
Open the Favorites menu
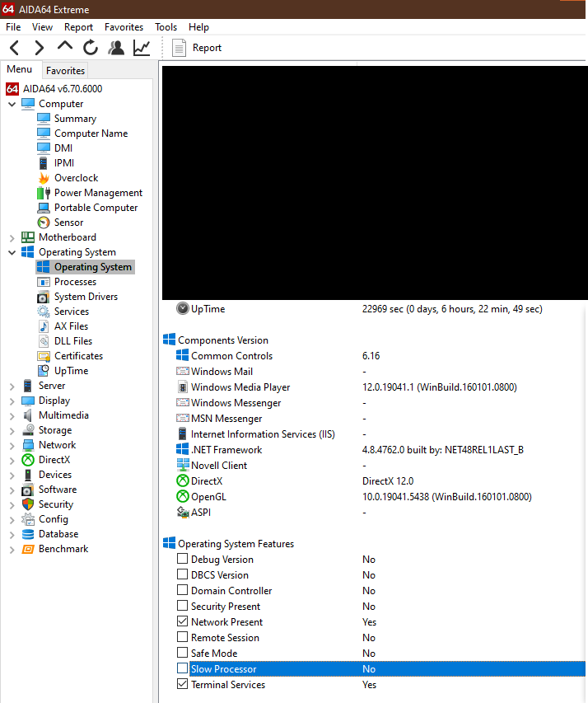[124, 27]
